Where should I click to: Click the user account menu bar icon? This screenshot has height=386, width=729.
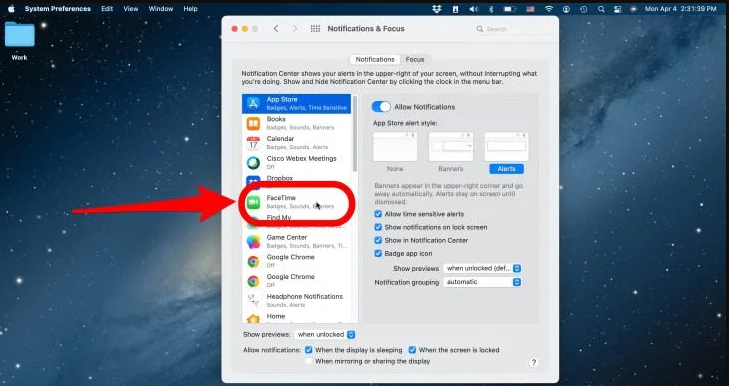pyautogui.click(x=566, y=9)
